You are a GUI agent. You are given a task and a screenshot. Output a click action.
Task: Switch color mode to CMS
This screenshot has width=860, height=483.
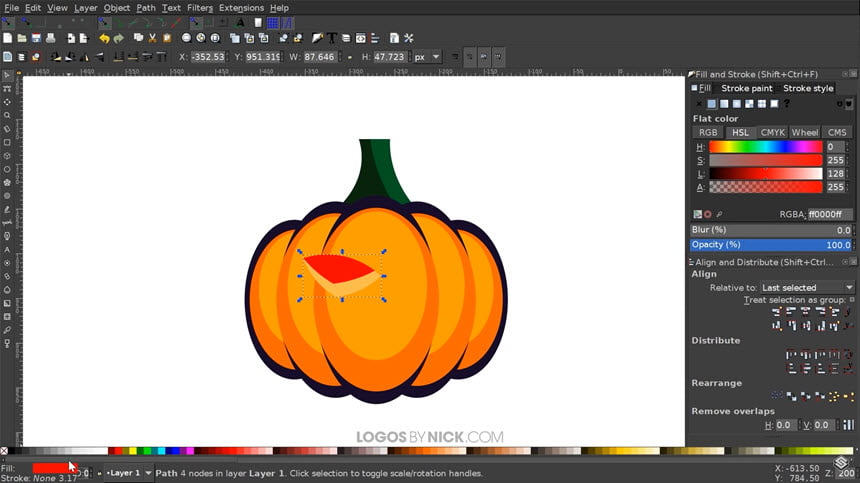[x=837, y=133]
